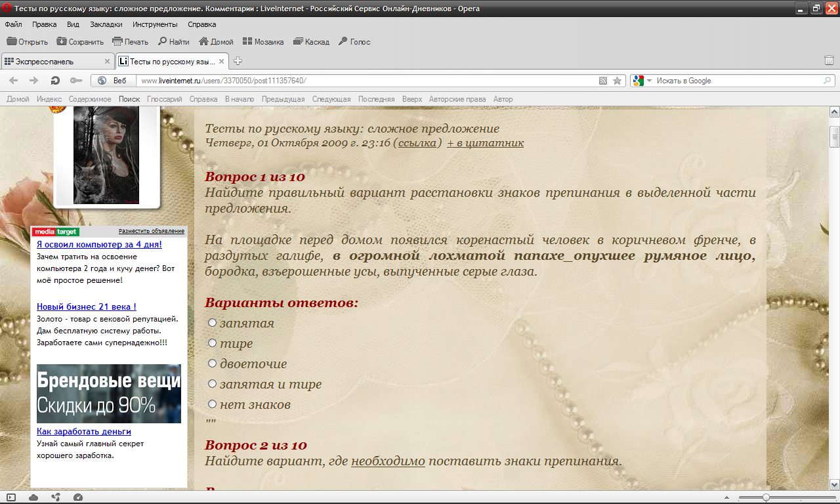
Task: Open the Справка menu in menu bar
Action: (x=201, y=24)
